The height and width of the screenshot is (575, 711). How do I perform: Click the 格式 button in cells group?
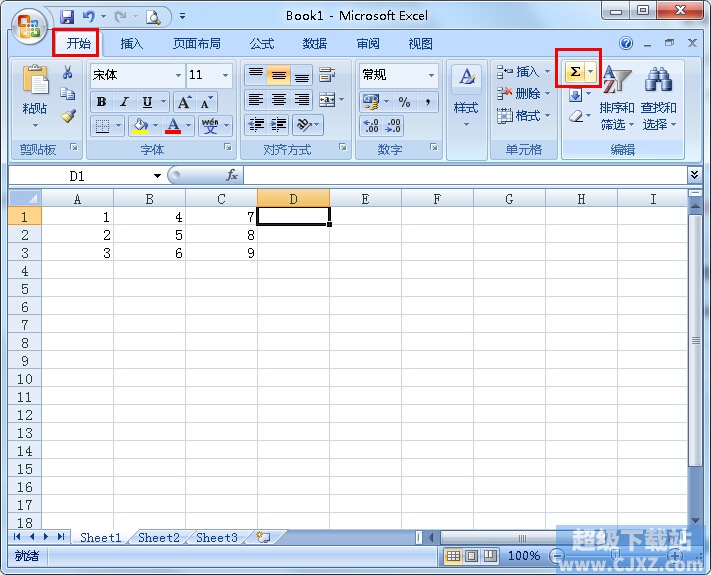pyautogui.click(x=521, y=116)
